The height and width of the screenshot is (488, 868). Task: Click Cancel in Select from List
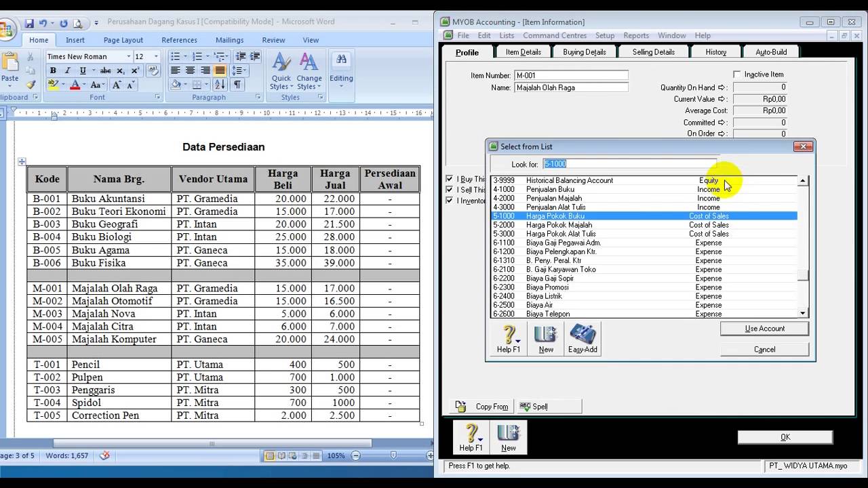[x=764, y=350]
